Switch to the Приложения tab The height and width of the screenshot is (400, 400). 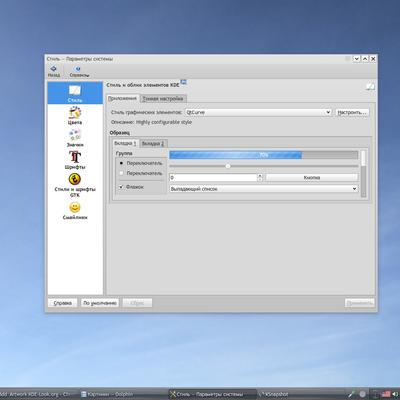[x=122, y=98]
